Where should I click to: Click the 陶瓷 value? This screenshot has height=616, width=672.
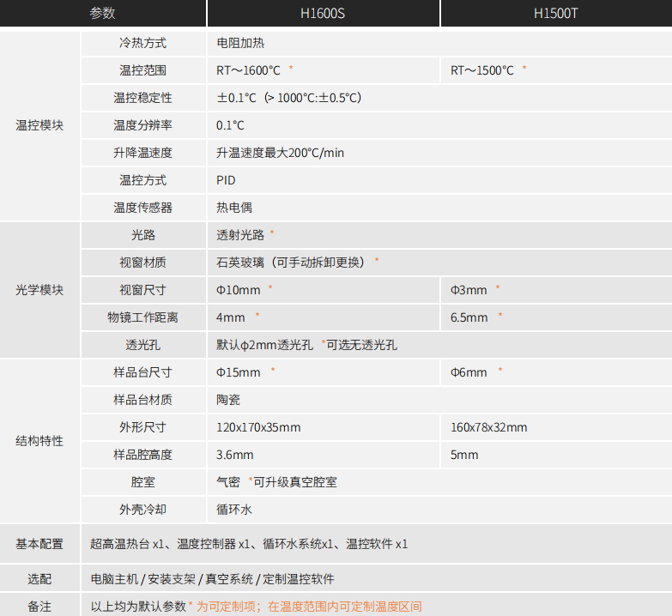click(x=228, y=400)
